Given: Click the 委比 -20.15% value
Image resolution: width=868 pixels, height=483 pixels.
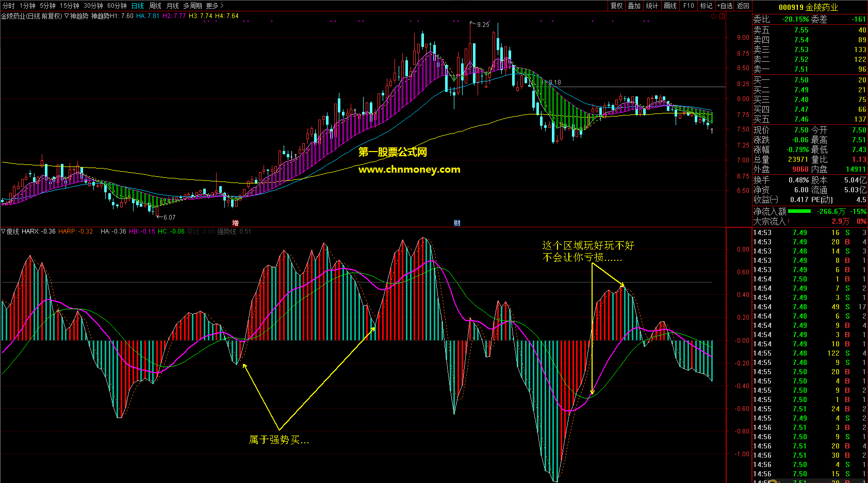Looking at the screenshot, I should click(x=796, y=20).
